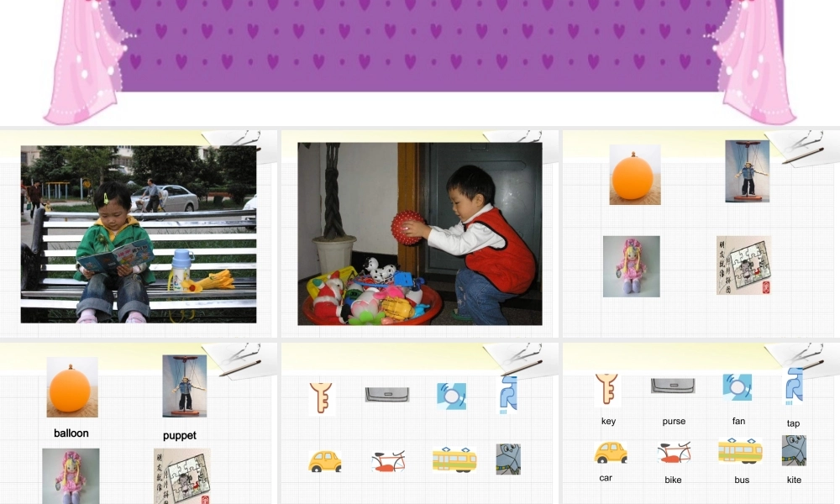Image resolution: width=840 pixels, height=504 pixels.
Task: Select key icon above the 'key' label
Action: (607, 390)
